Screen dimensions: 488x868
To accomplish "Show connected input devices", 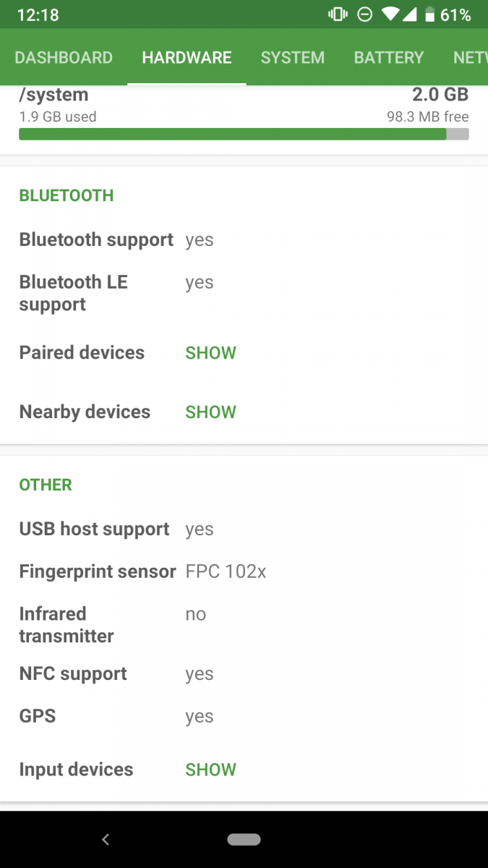I will 210,769.
